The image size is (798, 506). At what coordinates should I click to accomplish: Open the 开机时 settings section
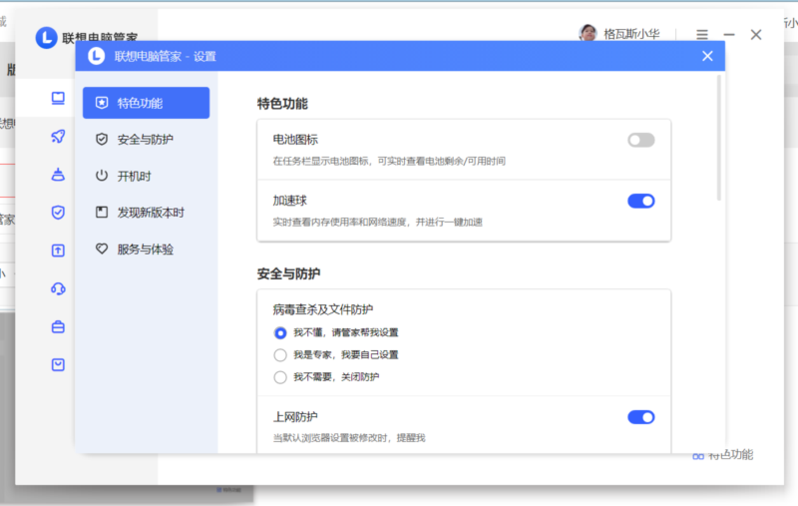[x=134, y=176]
